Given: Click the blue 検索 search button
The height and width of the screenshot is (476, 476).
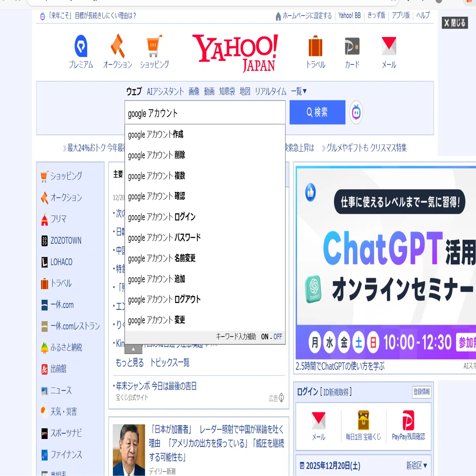Looking at the screenshot, I should tap(317, 112).
